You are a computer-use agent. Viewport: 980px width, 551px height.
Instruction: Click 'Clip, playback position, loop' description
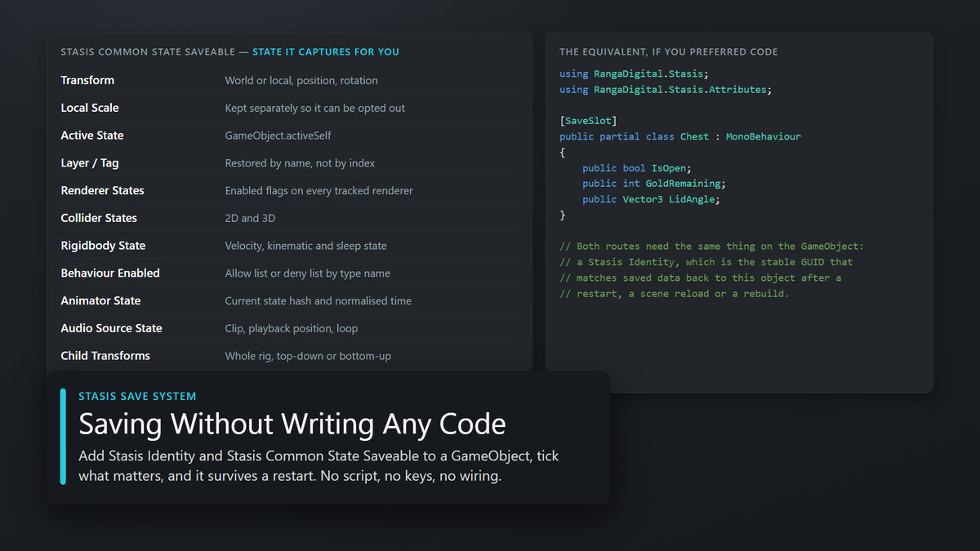(292, 328)
